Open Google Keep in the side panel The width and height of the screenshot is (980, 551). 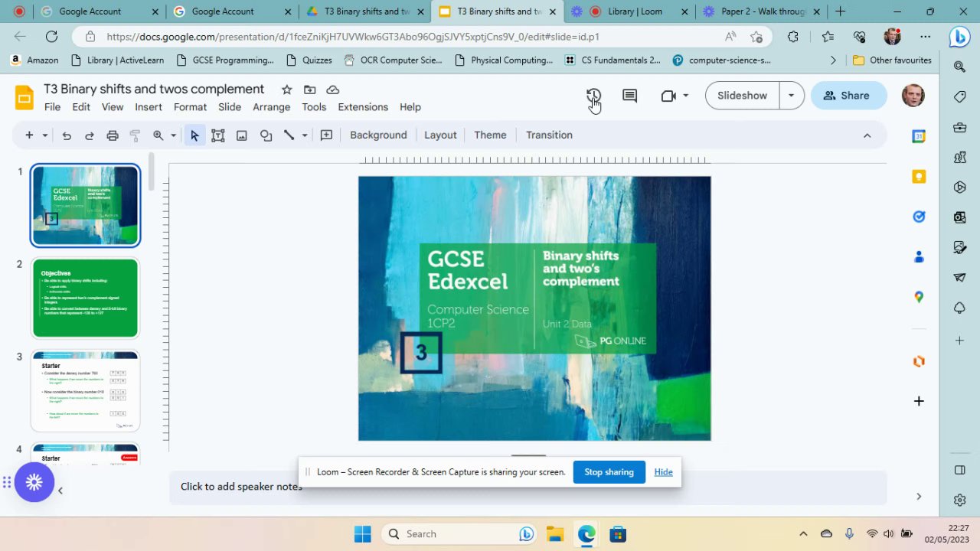(x=919, y=177)
